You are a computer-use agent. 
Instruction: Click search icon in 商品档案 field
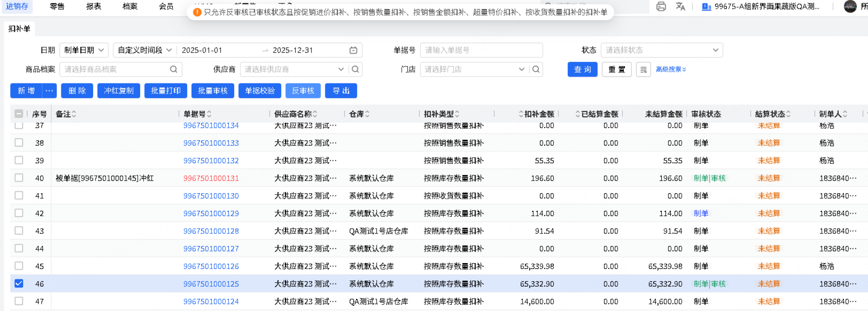click(173, 69)
